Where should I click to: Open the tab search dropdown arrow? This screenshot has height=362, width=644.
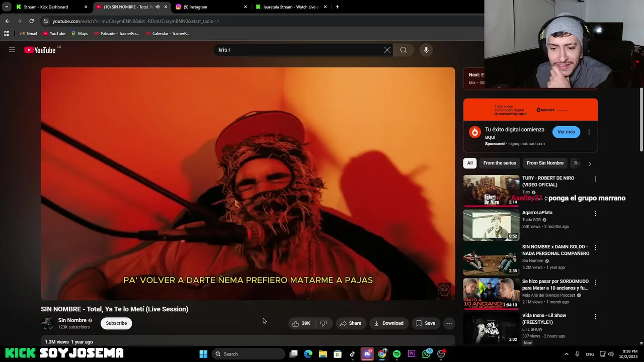(7, 7)
